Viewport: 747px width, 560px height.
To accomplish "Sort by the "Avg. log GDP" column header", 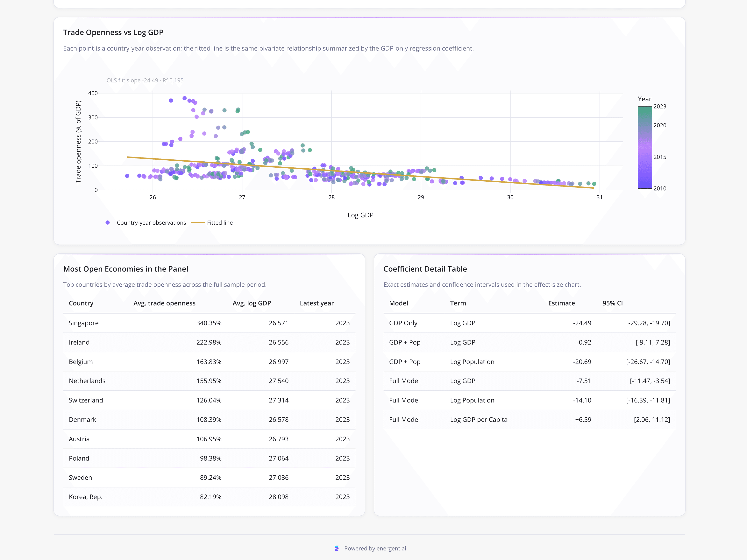I will [252, 303].
